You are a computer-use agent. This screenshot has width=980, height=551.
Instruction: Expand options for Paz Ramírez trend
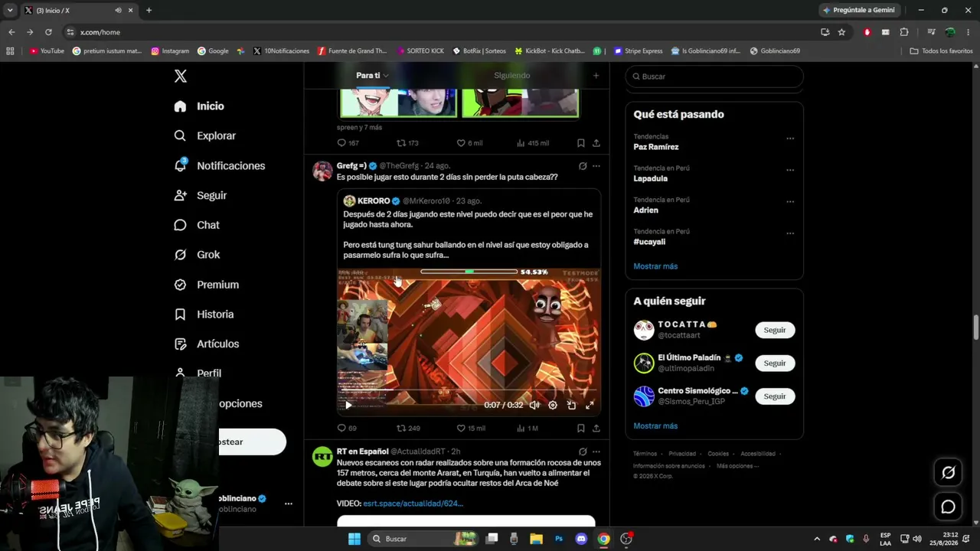pos(790,139)
